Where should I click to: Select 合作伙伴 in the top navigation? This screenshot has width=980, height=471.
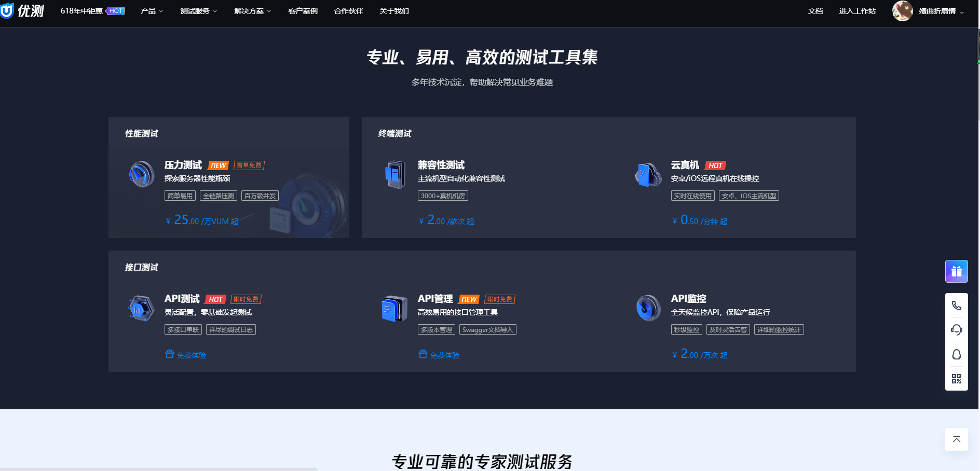click(348, 10)
